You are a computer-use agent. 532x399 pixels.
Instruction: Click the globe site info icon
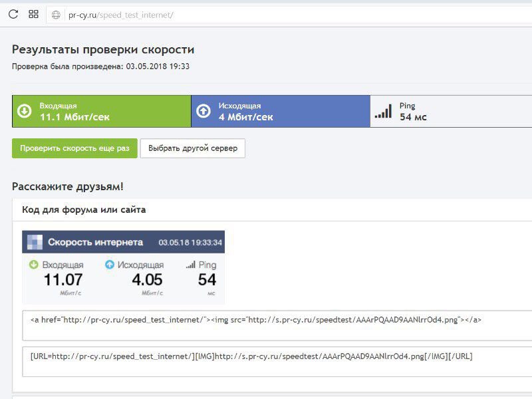(x=56, y=15)
